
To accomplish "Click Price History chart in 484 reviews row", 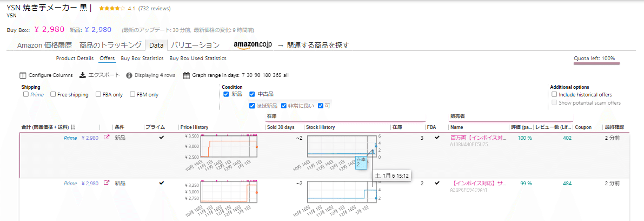I will pos(229,191).
